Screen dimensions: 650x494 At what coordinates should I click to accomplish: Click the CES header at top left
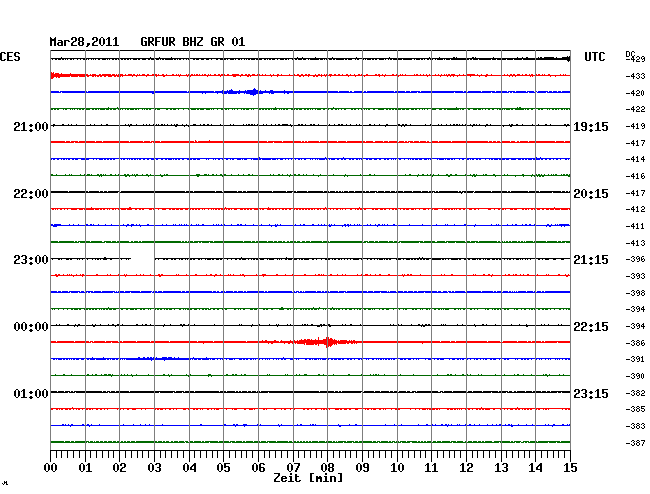point(10,57)
